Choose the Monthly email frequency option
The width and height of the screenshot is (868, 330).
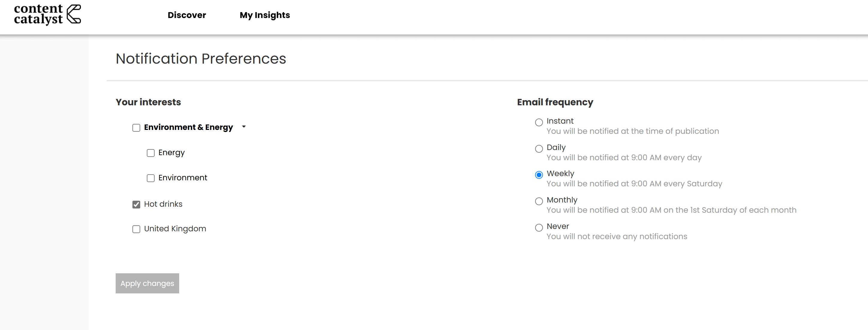539,201
